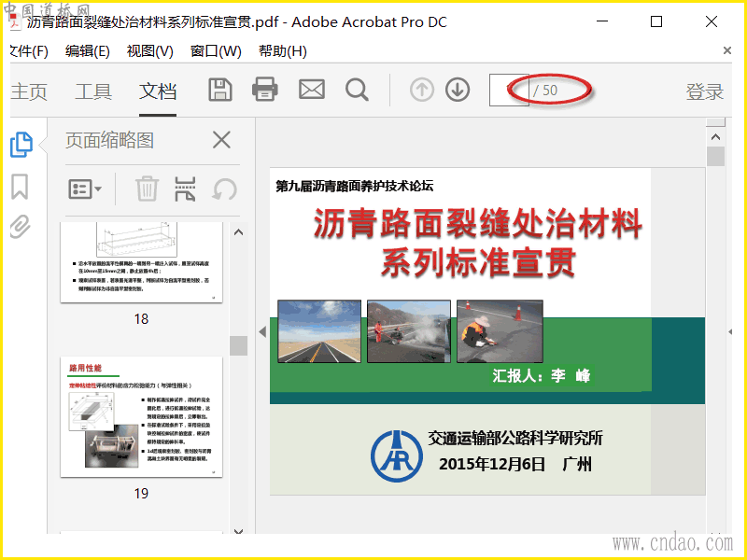This screenshot has height=560, width=747.
Task: Click the document vertical scrollbar handle
Action: pos(715,156)
